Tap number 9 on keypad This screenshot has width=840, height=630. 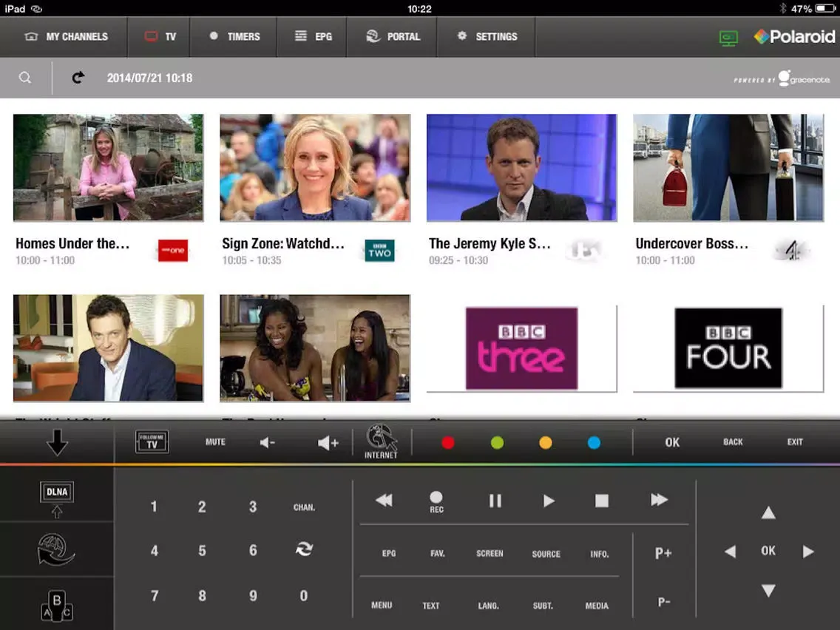[253, 596]
